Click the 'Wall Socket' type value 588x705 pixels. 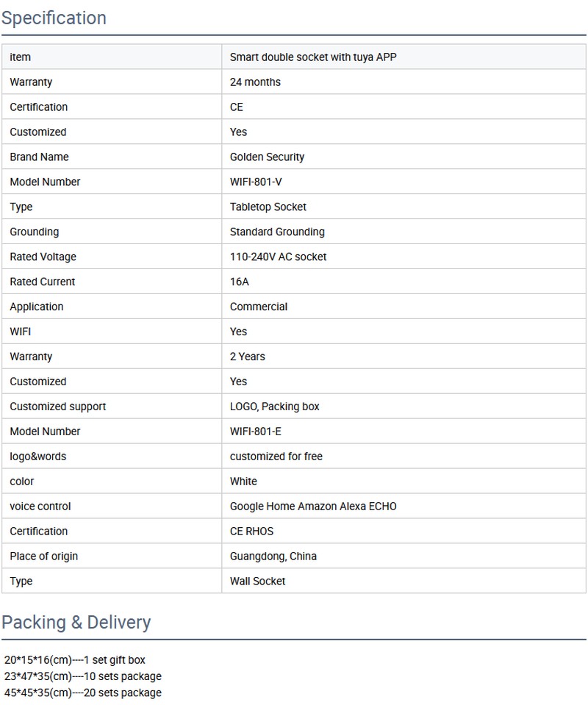257,581
